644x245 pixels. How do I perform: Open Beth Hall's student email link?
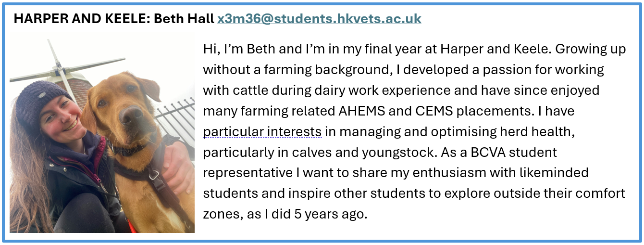coord(319,19)
